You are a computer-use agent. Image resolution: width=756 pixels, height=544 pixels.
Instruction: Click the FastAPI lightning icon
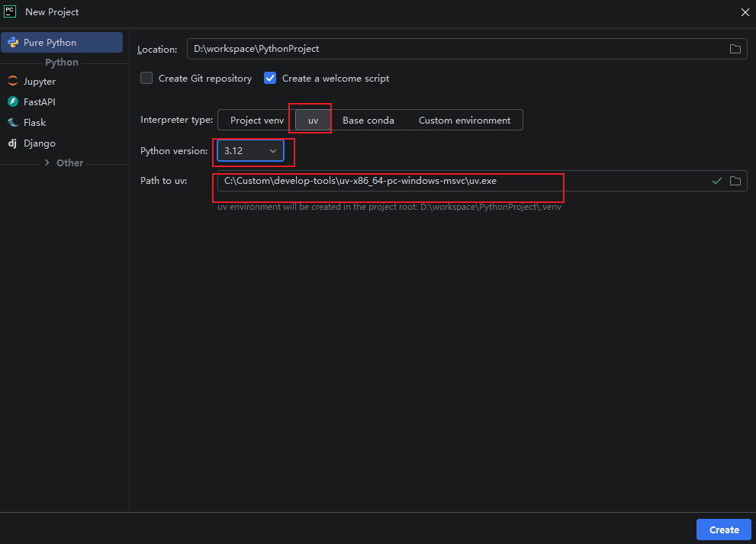pos(13,102)
